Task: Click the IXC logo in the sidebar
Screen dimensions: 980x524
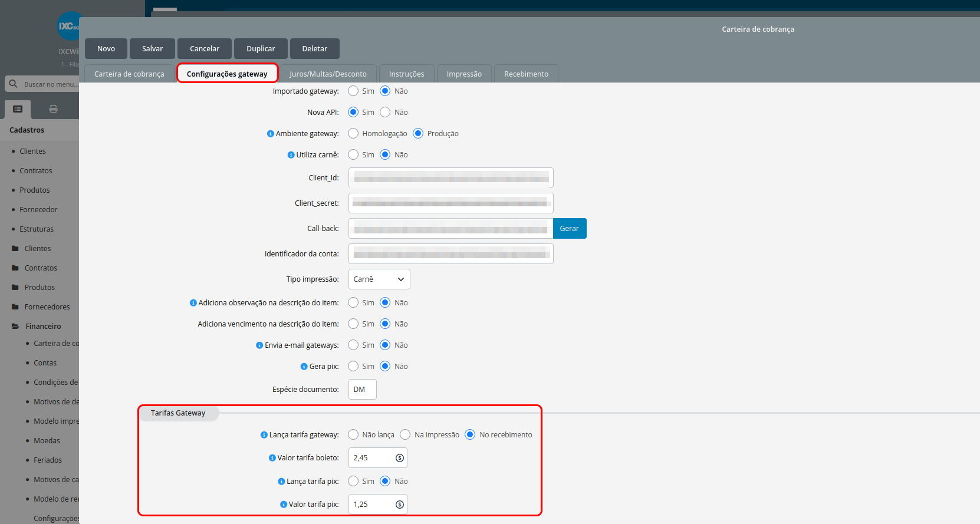Action: click(68, 26)
